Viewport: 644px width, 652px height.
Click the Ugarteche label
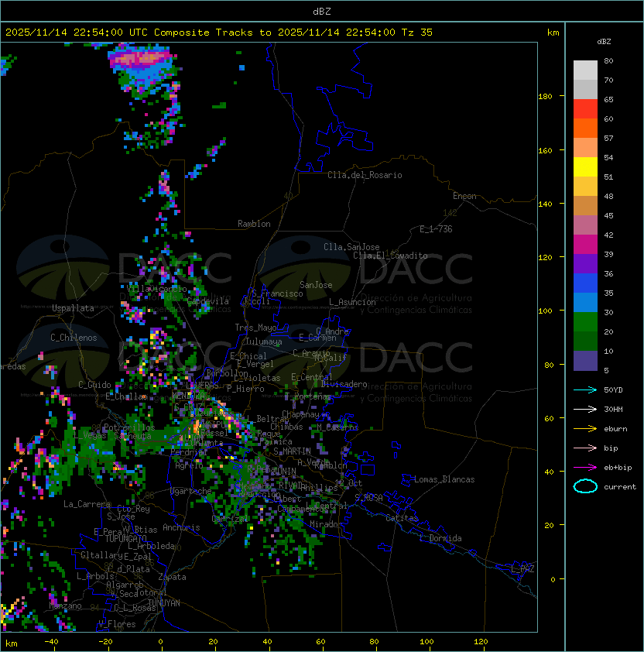pos(191,491)
